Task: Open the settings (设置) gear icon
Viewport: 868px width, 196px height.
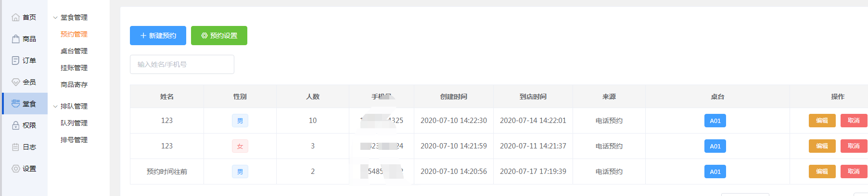Action: [16, 169]
